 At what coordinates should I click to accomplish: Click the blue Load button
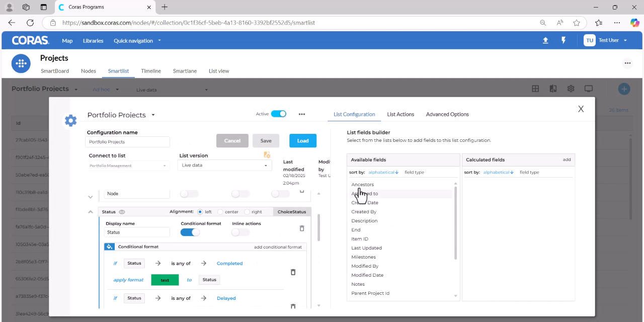pyautogui.click(x=303, y=141)
